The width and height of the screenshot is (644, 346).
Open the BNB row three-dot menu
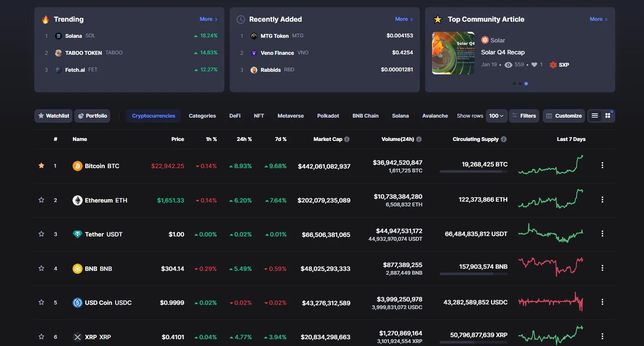tap(602, 268)
